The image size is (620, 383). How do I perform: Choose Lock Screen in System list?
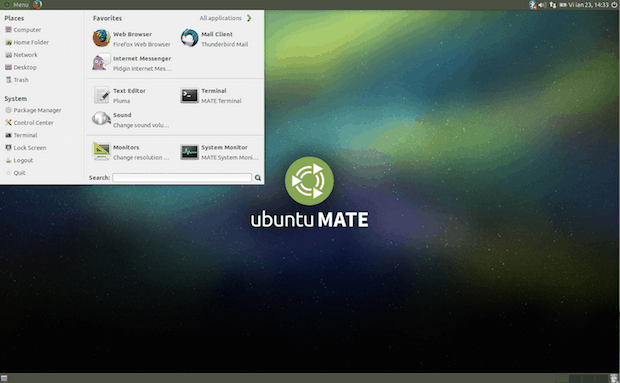pyautogui.click(x=26, y=148)
